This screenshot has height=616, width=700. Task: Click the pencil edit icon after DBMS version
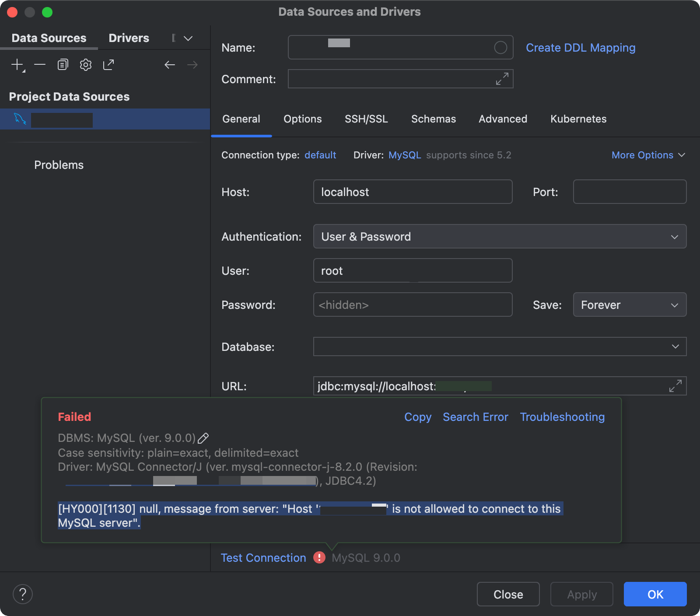click(203, 438)
